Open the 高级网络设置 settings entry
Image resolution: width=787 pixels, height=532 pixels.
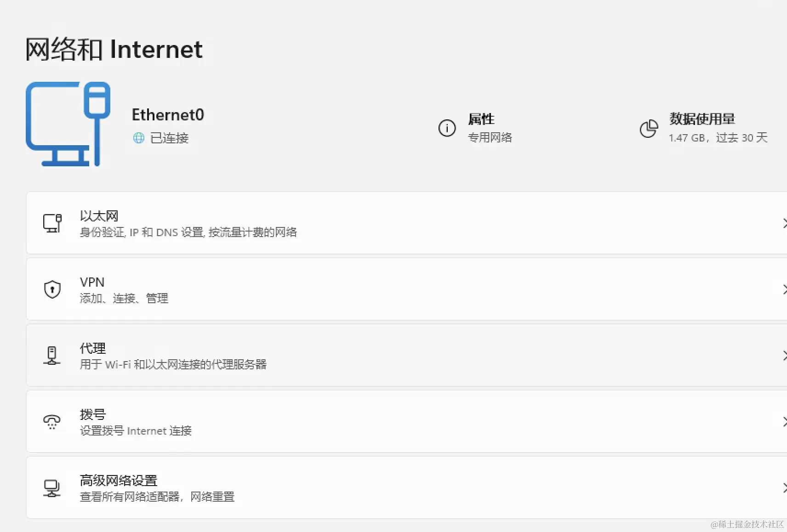click(x=407, y=488)
